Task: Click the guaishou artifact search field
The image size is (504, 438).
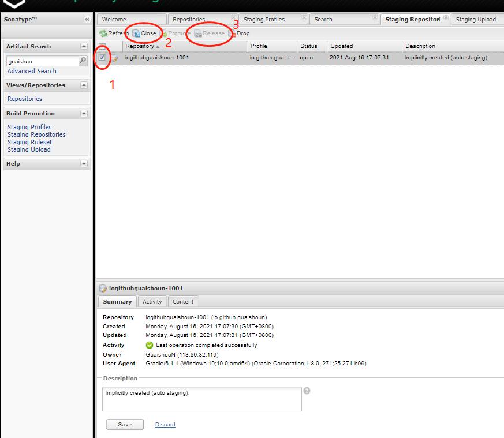Action: 42,61
